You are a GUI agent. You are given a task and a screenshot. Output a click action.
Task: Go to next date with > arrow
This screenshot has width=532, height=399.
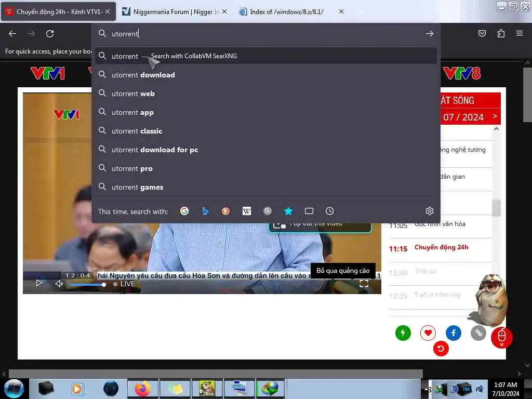tap(495, 116)
